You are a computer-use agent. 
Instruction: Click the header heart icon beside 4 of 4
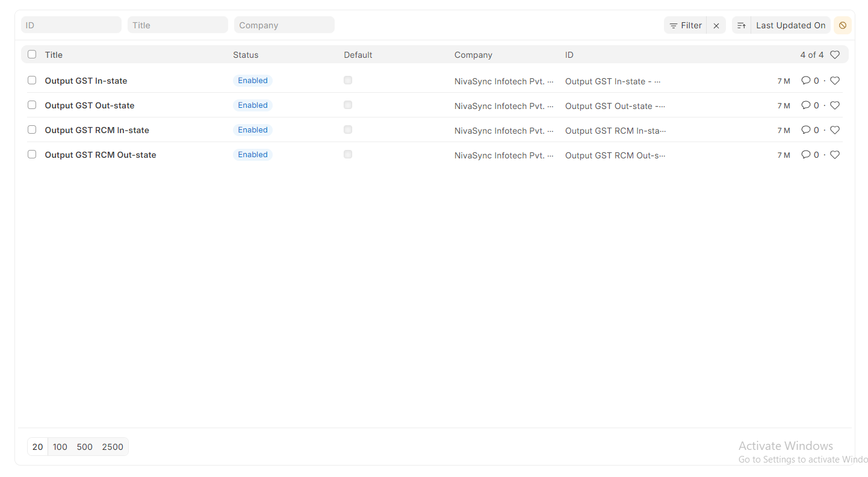tap(834, 55)
